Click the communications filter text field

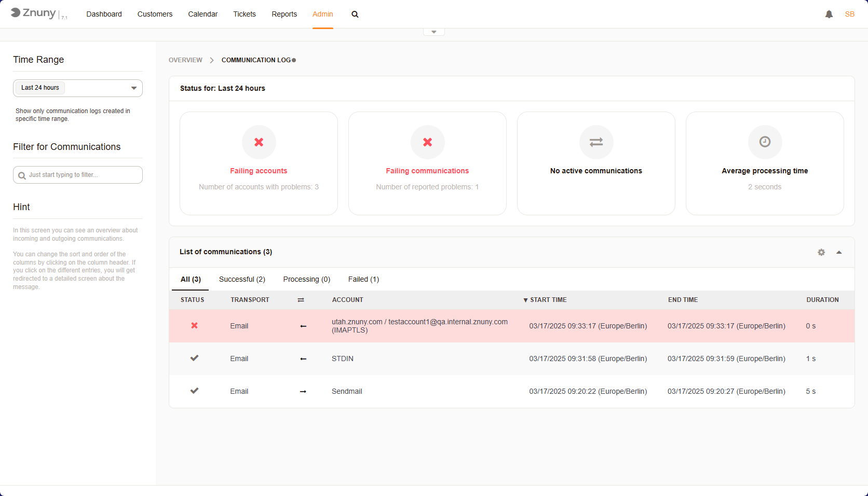pos(77,175)
